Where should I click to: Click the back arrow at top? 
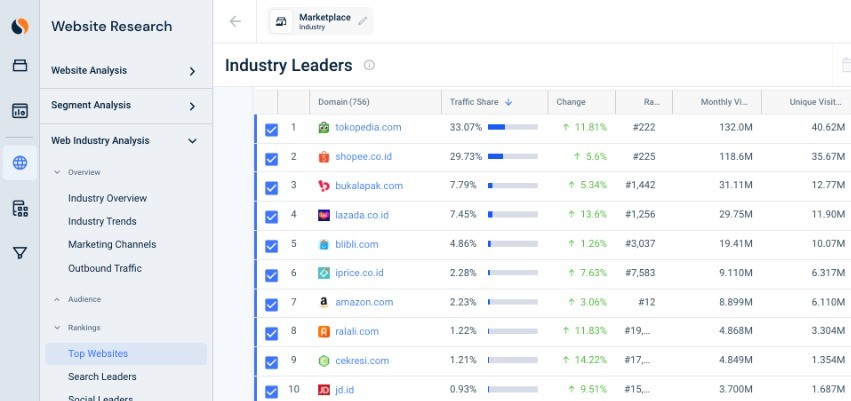235,21
